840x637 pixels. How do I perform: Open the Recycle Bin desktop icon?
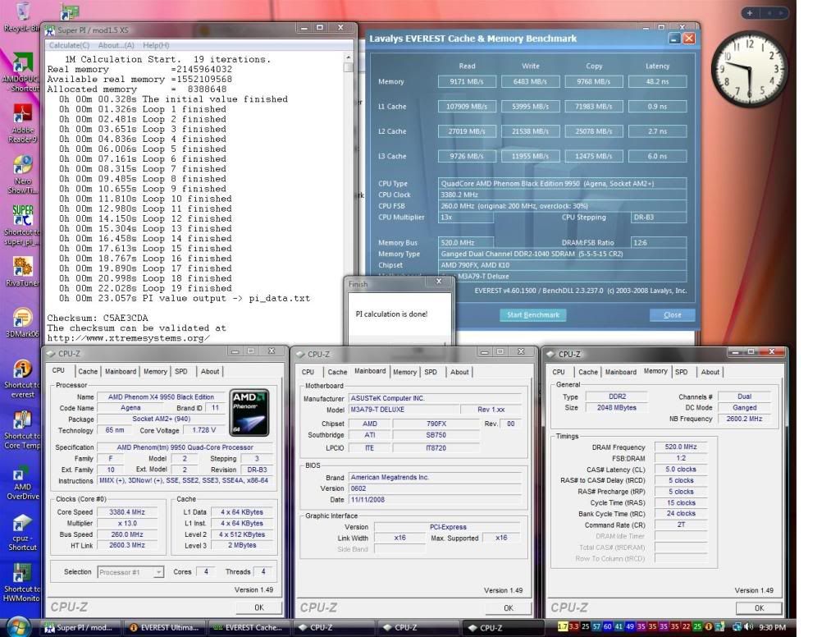point(22,16)
